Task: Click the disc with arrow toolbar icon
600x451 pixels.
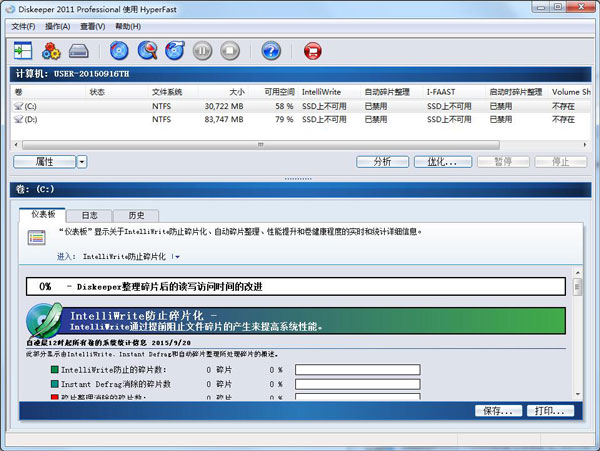Action: [x=175, y=50]
